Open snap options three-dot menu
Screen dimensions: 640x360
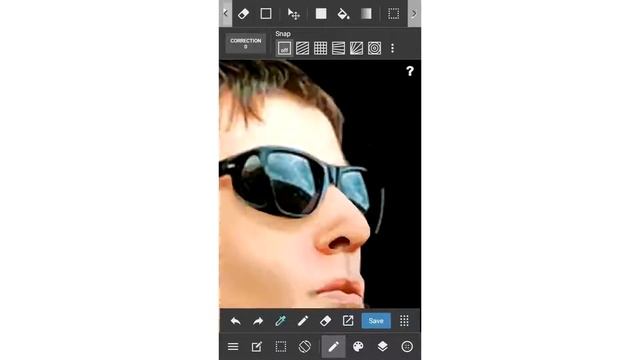point(392,49)
